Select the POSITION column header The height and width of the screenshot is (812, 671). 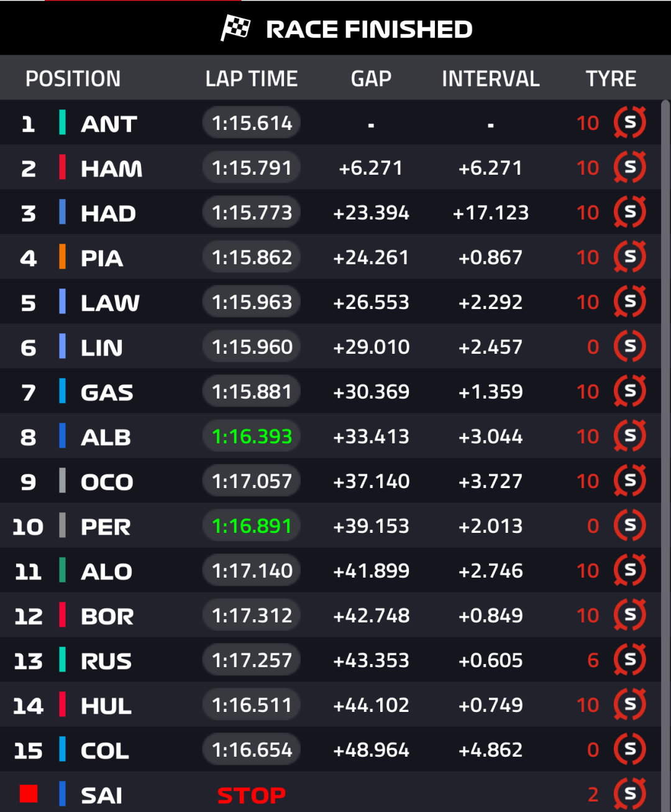pyautogui.click(x=73, y=79)
